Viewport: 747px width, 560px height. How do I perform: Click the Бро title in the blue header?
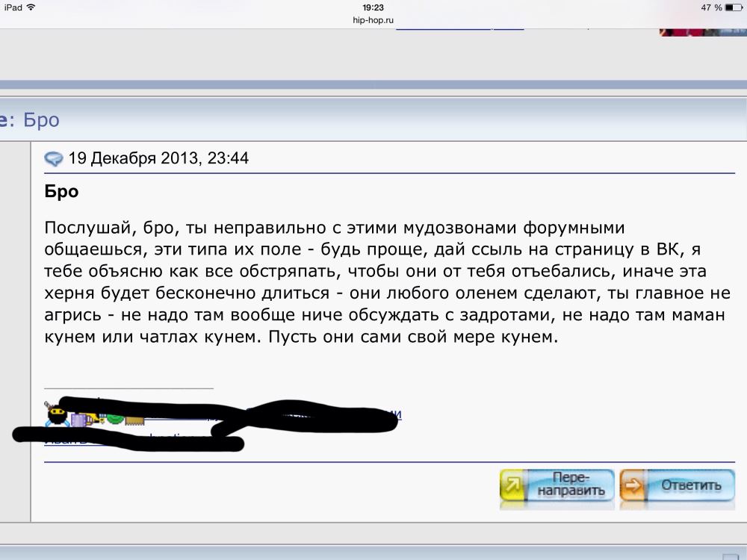tap(41, 120)
